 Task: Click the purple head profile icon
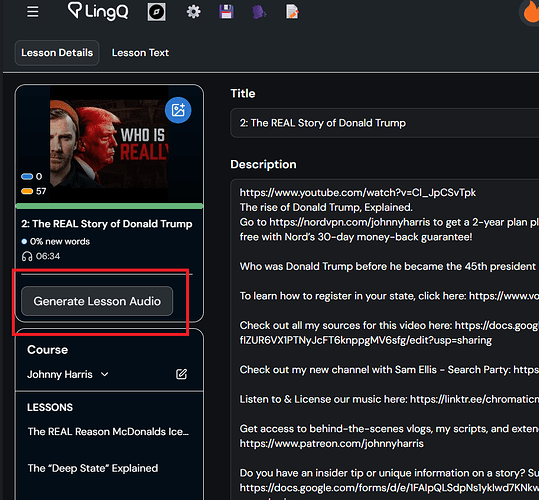click(259, 12)
